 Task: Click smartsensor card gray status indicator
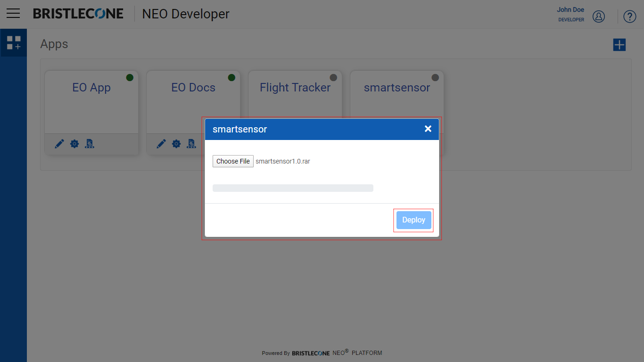[435, 77]
